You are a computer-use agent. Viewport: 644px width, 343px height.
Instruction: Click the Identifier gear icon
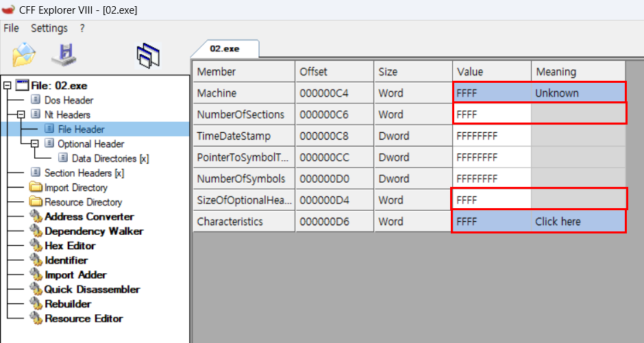coord(36,259)
